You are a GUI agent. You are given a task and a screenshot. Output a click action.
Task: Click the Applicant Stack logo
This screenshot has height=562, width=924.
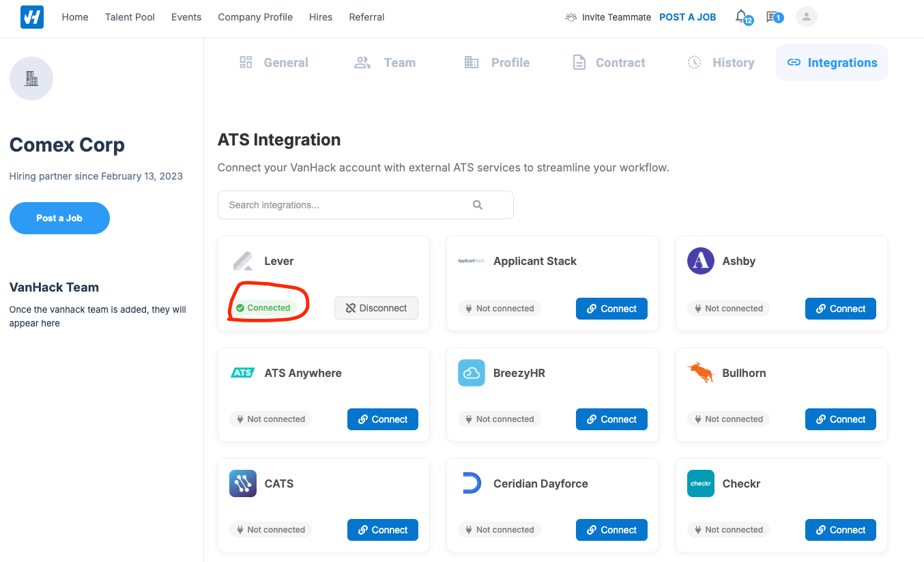coord(471,261)
